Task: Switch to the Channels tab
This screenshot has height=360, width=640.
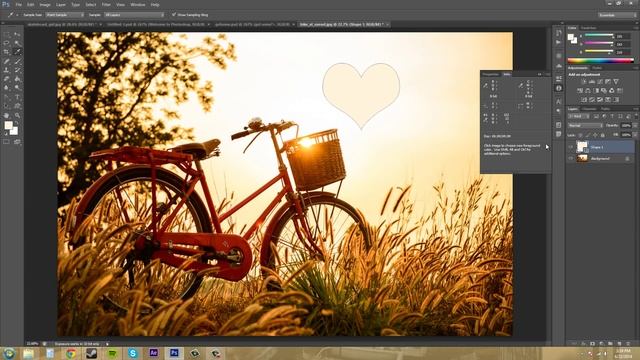Action: [x=589, y=109]
